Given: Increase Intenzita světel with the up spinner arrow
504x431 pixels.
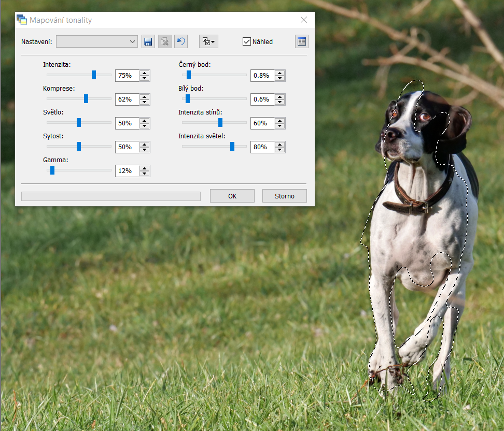Looking at the screenshot, I should point(280,144).
